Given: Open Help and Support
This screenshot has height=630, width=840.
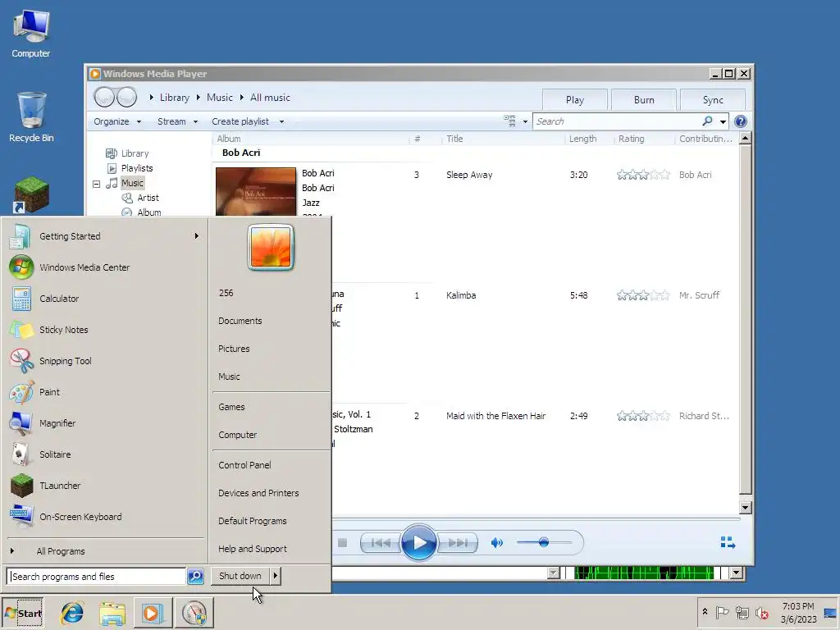Looking at the screenshot, I should tap(253, 549).
